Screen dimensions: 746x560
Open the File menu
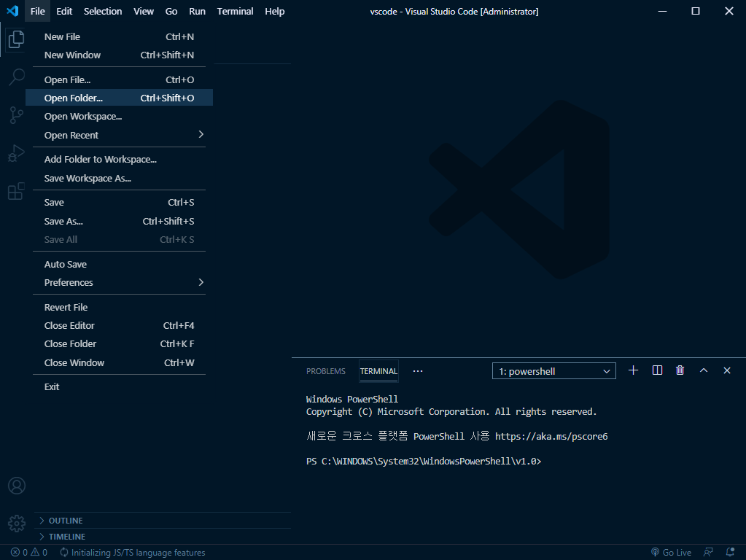38,12
